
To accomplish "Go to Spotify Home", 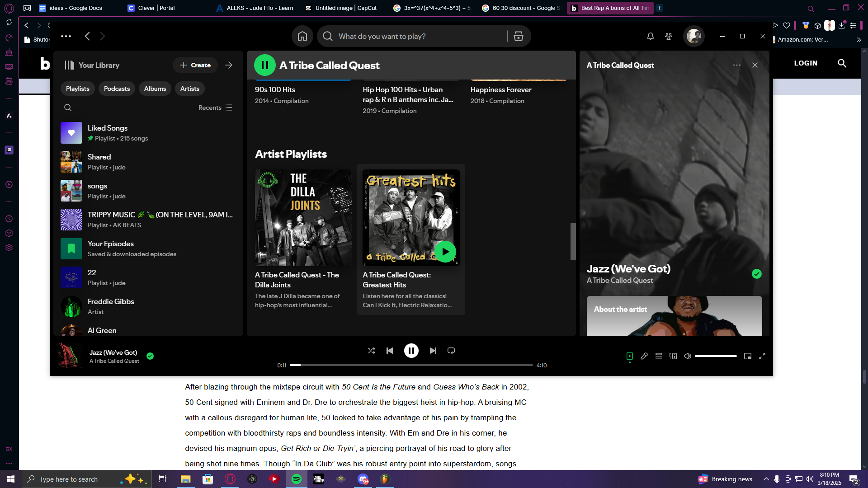I will coord(302,36).
